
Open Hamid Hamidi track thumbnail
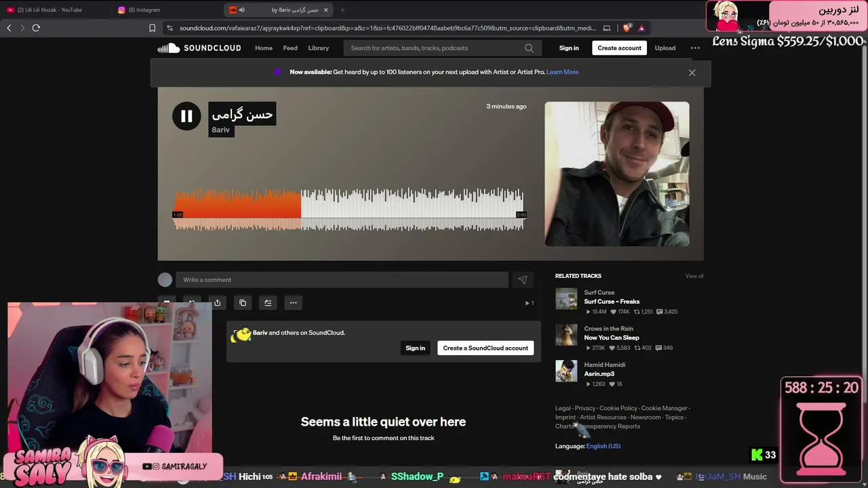(x=566, y=371)
